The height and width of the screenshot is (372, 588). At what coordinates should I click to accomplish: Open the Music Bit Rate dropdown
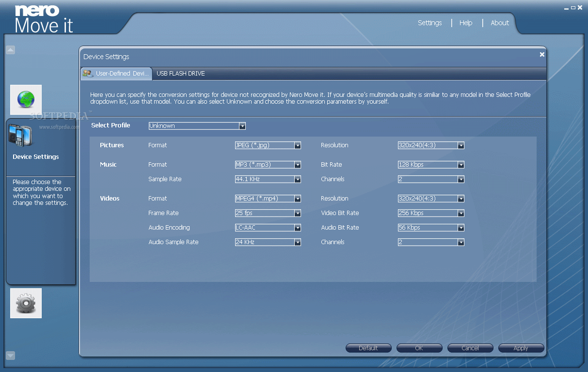pos(431,165)
